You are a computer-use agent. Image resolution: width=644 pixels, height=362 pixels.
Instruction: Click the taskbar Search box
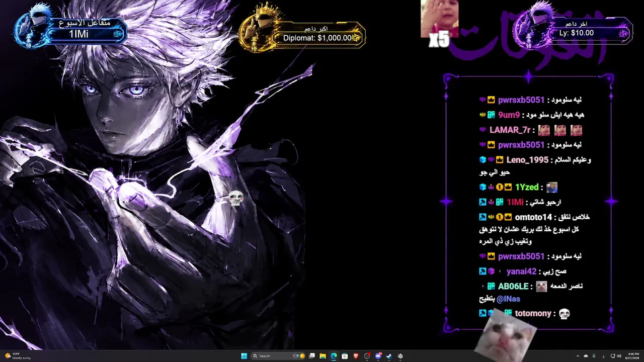pyautogui.click(x=279, y=356)
